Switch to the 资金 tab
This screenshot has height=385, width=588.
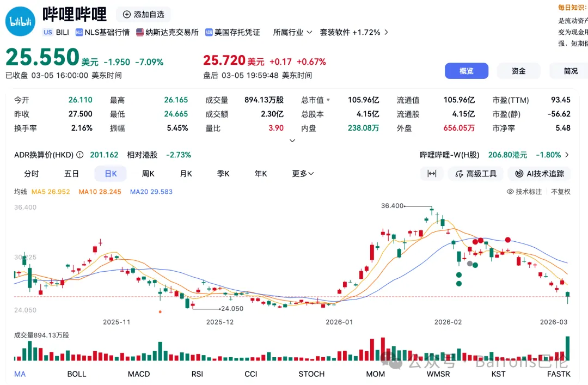click(x=519, y=71)
